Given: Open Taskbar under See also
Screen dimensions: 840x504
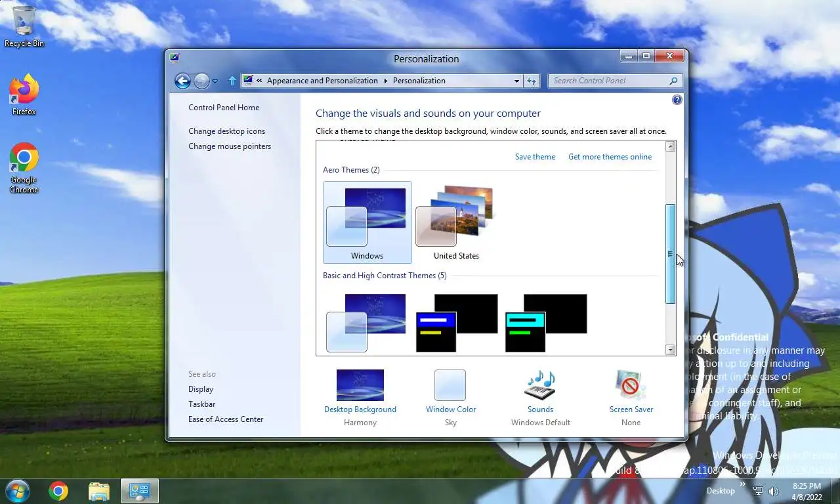Looking at the screenshot, I should click(201, 404).
